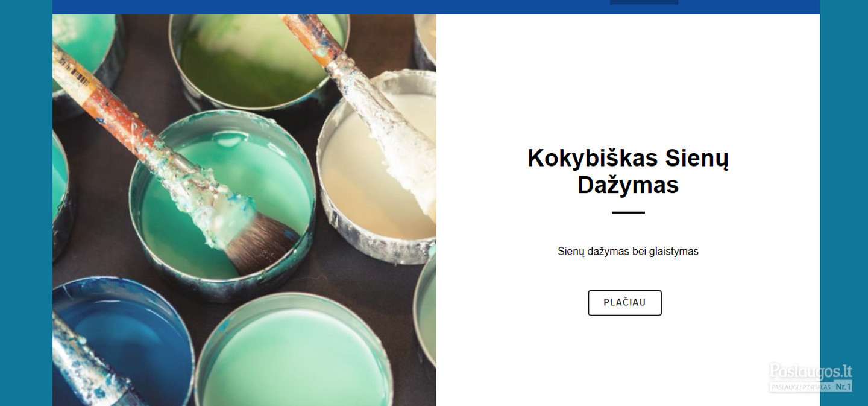
Task: Click the black divider line under heading
Action: click(628, 212)
